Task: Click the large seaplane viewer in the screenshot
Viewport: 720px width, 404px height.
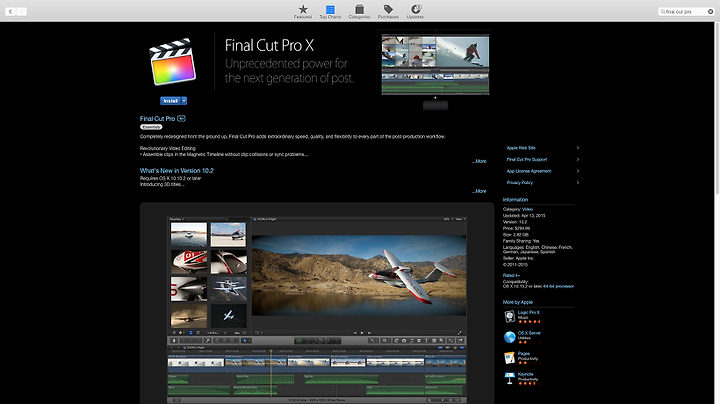Action: [x=359, y=275]
